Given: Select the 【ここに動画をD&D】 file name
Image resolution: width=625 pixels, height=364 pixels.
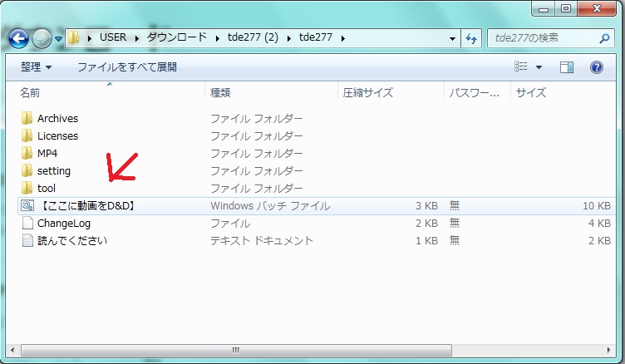Looking at the screenshot, I should coord(88,206).
